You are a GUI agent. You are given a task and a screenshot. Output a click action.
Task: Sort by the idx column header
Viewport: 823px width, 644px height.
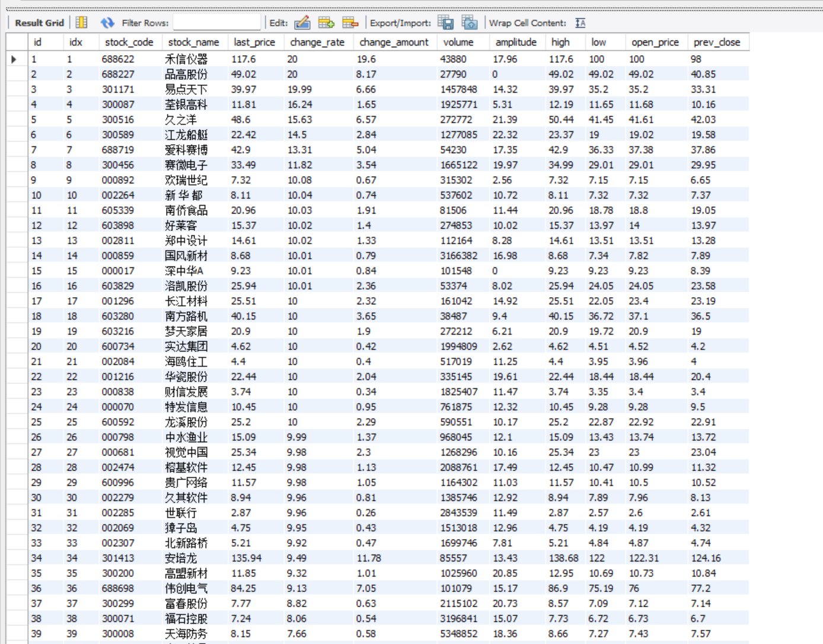76,42
